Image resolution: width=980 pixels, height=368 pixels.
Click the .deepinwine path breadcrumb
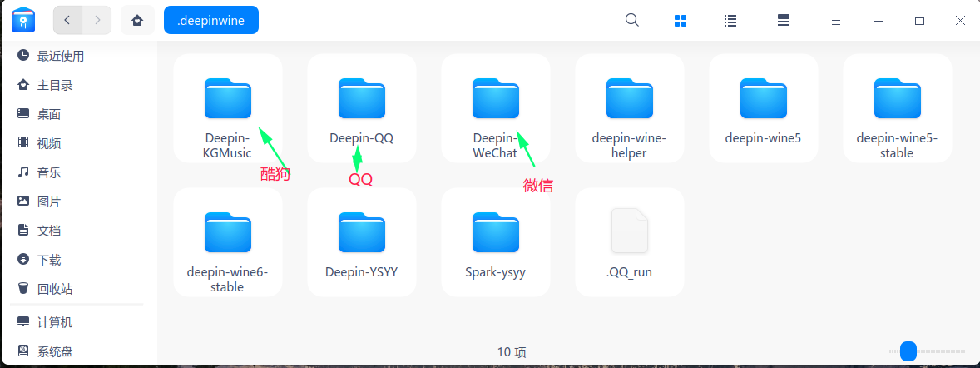click(211, 20)
